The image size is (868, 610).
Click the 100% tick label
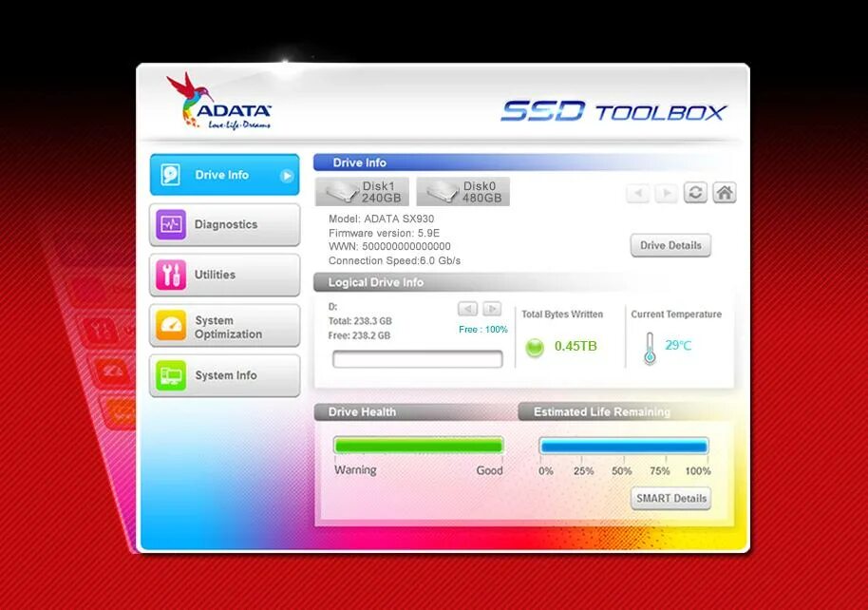[x=698, y=471]
